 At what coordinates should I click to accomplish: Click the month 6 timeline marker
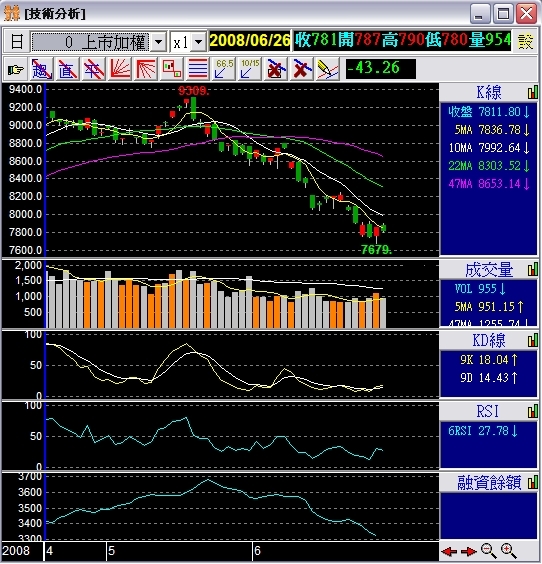(x=257, y=551)
